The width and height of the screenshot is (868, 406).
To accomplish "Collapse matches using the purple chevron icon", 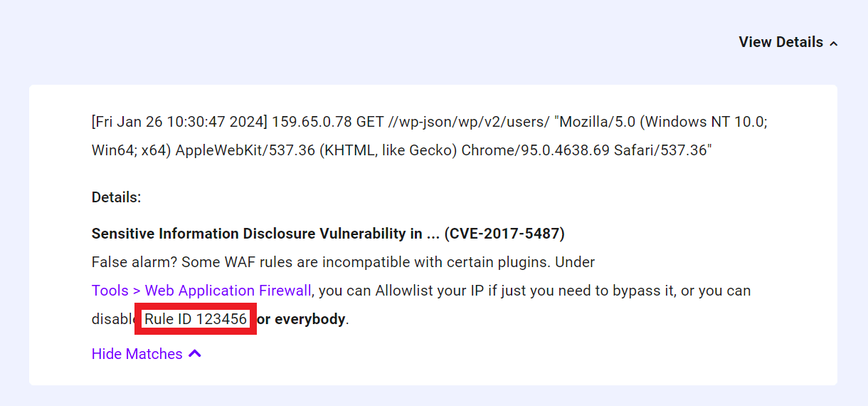I will [195, 353].
